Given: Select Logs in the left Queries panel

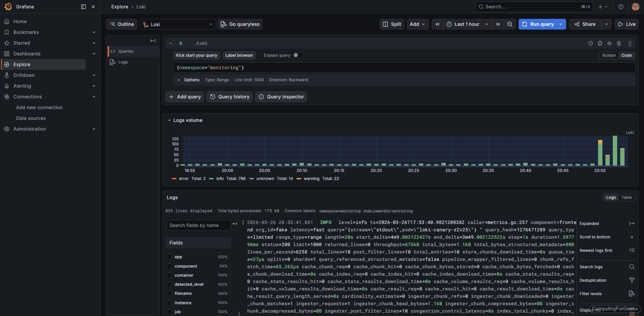Looking at the screenshot, I should (x=122, y=62).
